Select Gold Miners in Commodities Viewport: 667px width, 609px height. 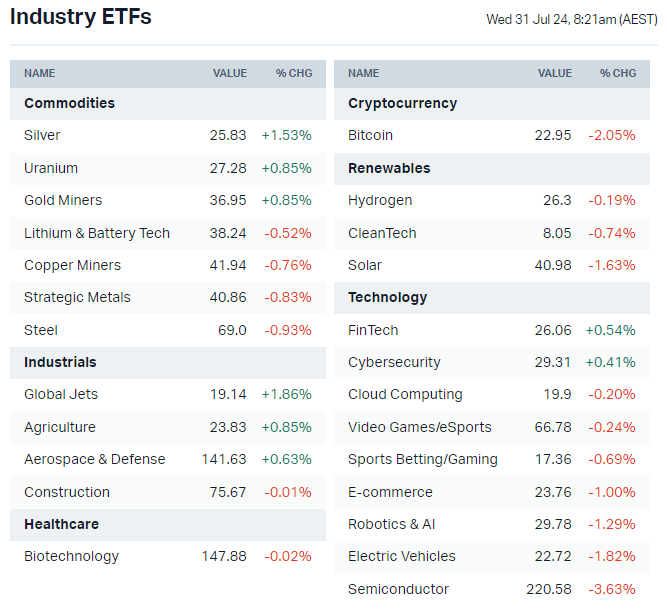pyautogui.click(x=63, y=200)
